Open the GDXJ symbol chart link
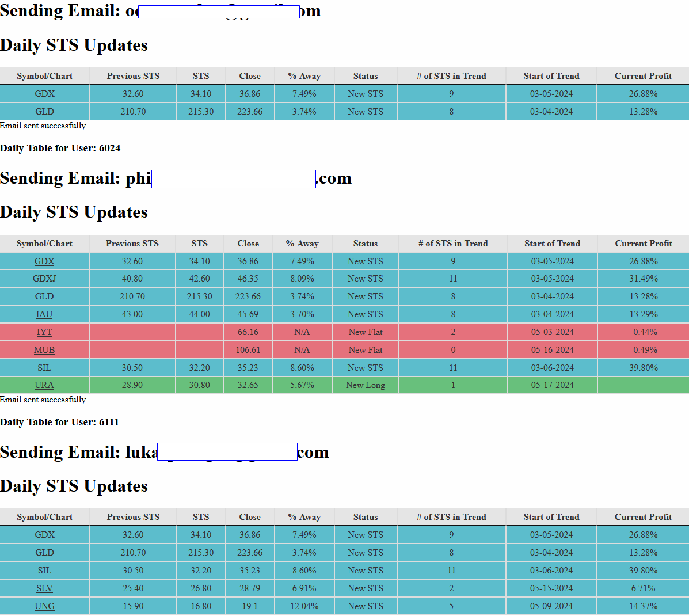 pyautogui.click(x=44, y=279)
